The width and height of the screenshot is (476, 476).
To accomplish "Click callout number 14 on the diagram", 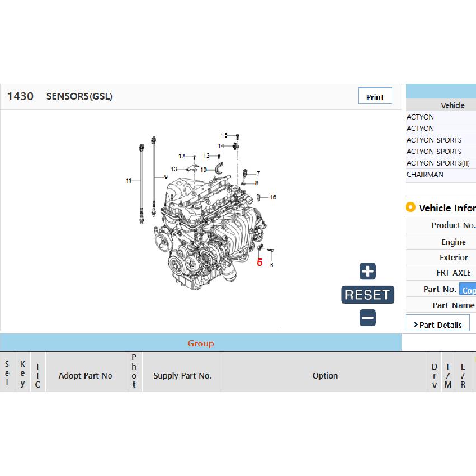I will coord(221,146).
